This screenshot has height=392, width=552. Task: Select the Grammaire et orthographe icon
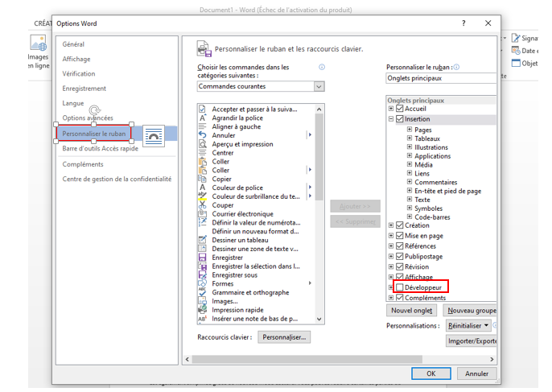(203, 292)
